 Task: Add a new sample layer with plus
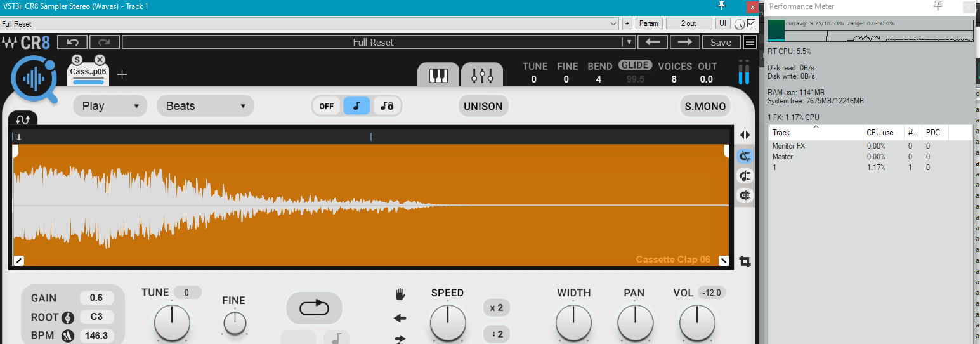pos(122,74)
